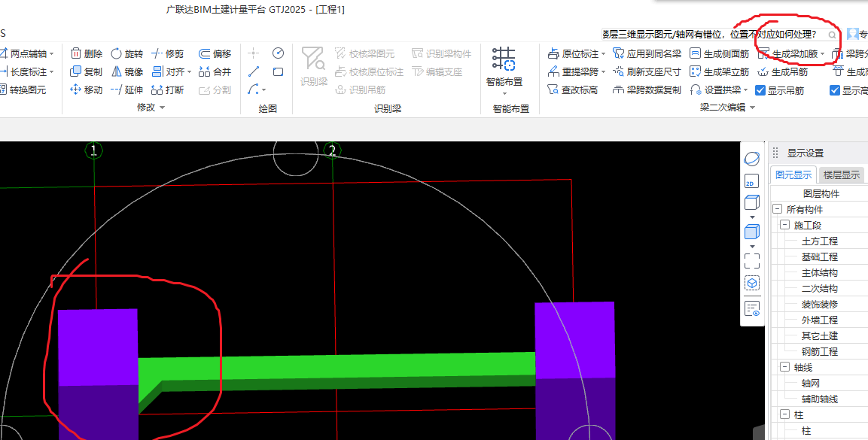Click 生成吊筋 tool
868x440 pixels.
[783, 71]
